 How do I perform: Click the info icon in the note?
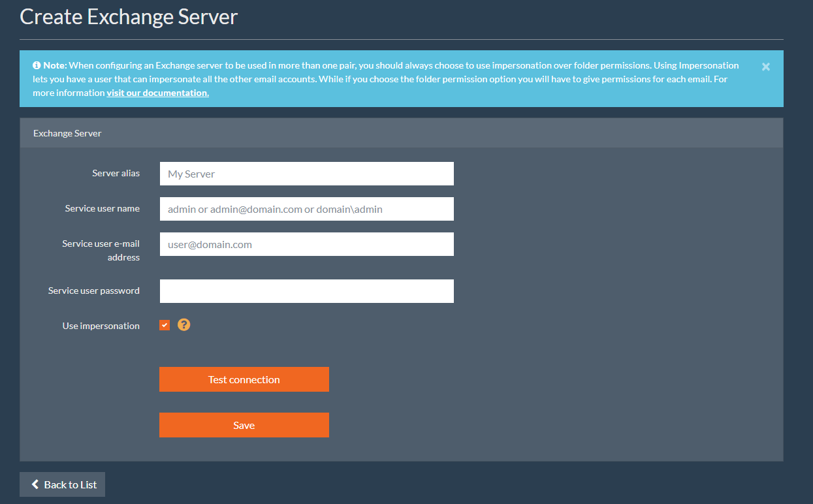37,65
